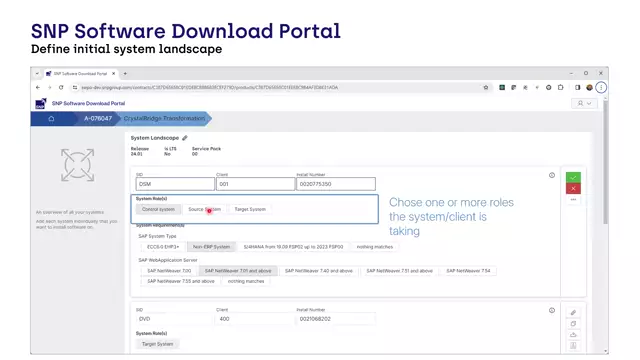
Task: Switch to the SNP Software Download Portal browser tab
Action: pyautogui.click(x=80, y=73)
